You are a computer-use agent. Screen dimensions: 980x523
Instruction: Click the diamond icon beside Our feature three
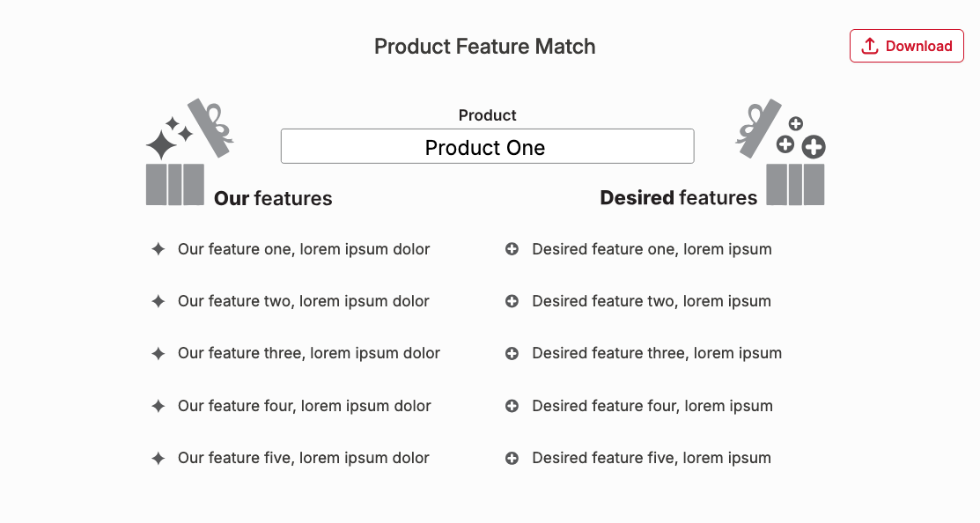158,353
